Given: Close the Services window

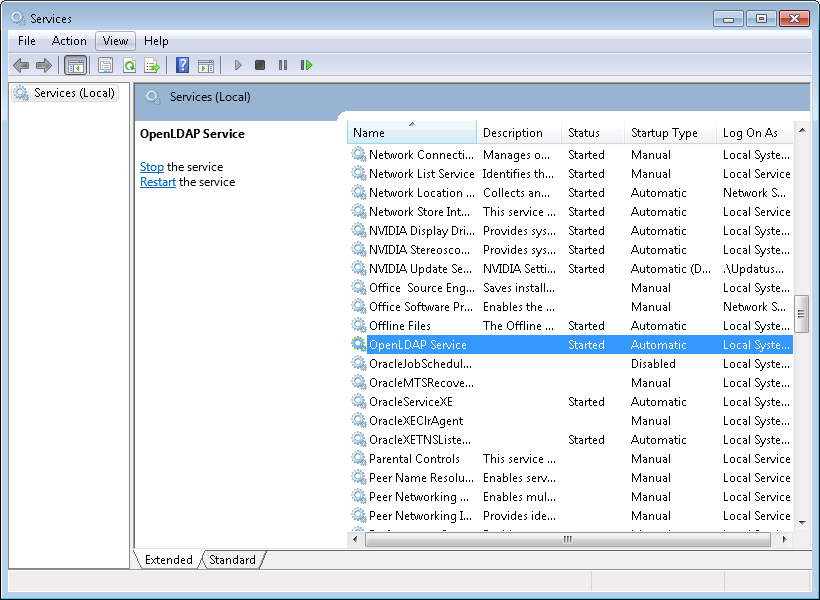Looking at the screenshot, I should [794, 19].
